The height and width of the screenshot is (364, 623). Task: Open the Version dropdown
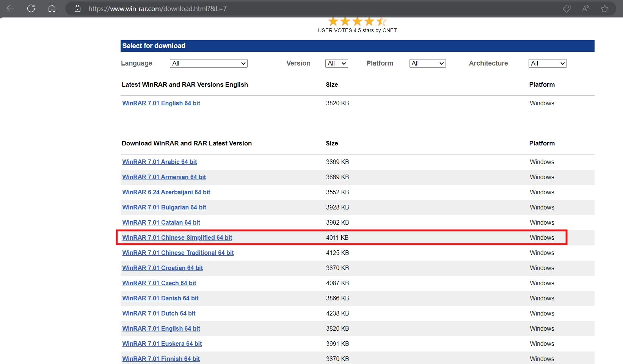coord(337,63)
